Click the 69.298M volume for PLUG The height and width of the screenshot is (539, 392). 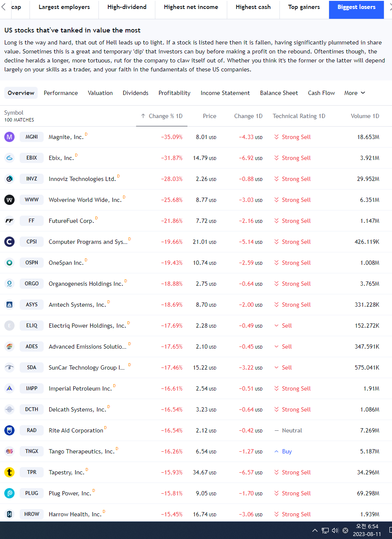click(x=368, y=493)
